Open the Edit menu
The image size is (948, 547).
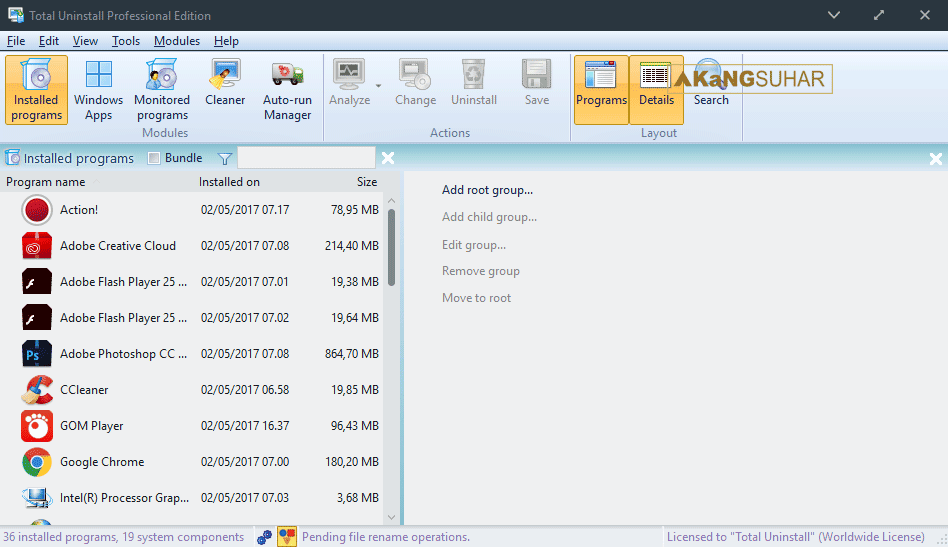pos(49,40)
